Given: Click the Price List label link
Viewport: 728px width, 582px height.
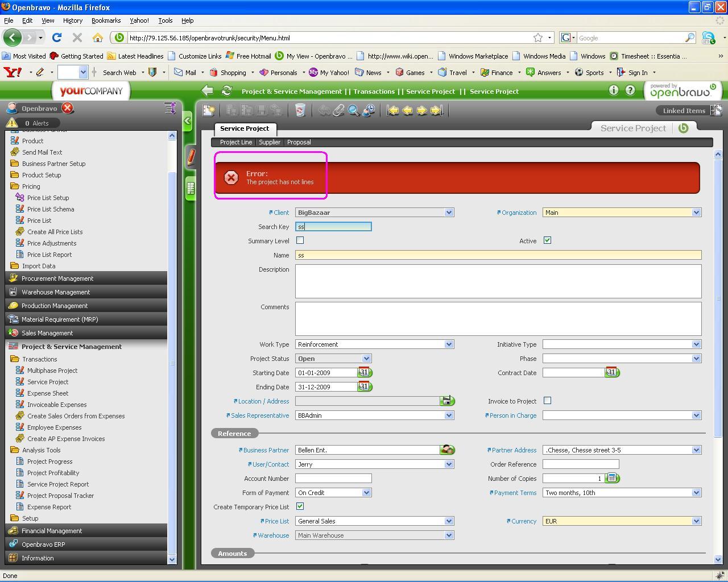Looking at the screenshot, I should coord(276,521).
